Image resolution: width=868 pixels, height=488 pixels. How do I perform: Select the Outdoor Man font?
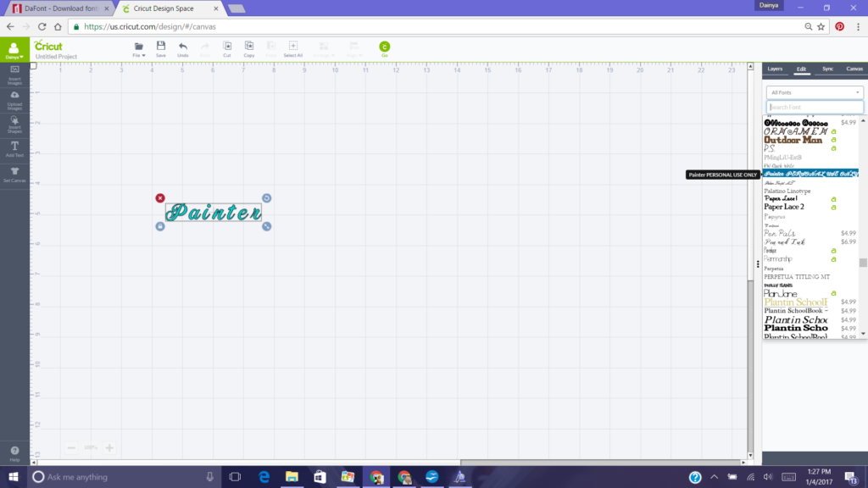click(793, 140)
